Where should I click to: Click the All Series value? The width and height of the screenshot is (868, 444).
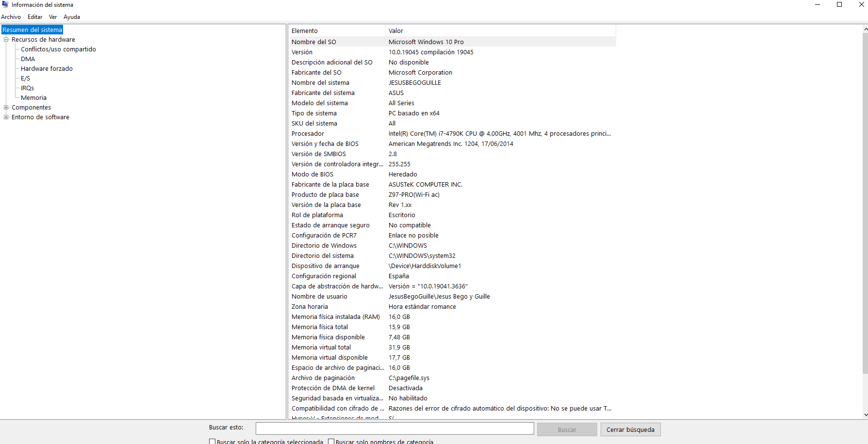401,103
